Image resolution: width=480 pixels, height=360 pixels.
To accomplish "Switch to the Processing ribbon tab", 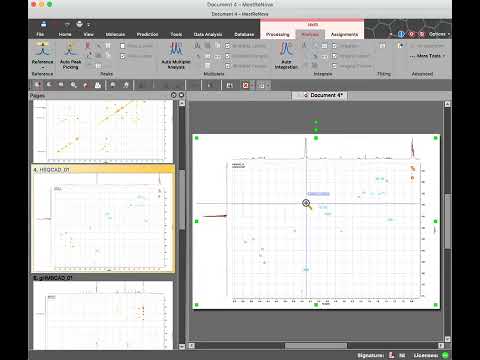I will click(278, 34).
